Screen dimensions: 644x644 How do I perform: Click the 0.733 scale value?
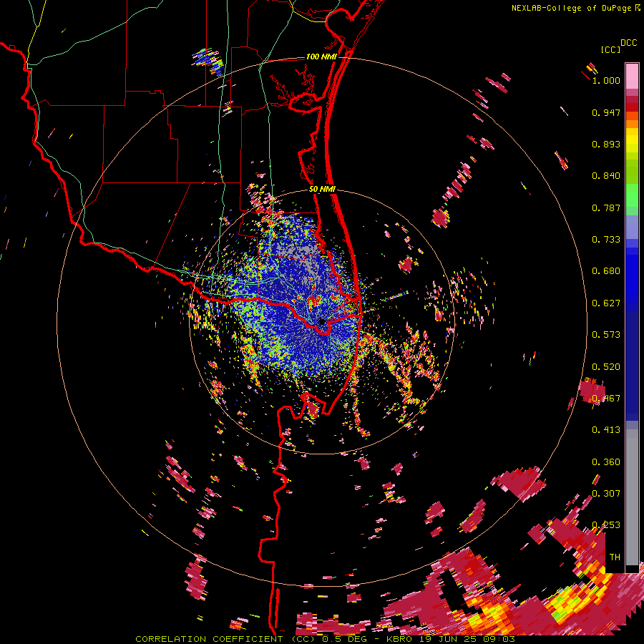606,240
